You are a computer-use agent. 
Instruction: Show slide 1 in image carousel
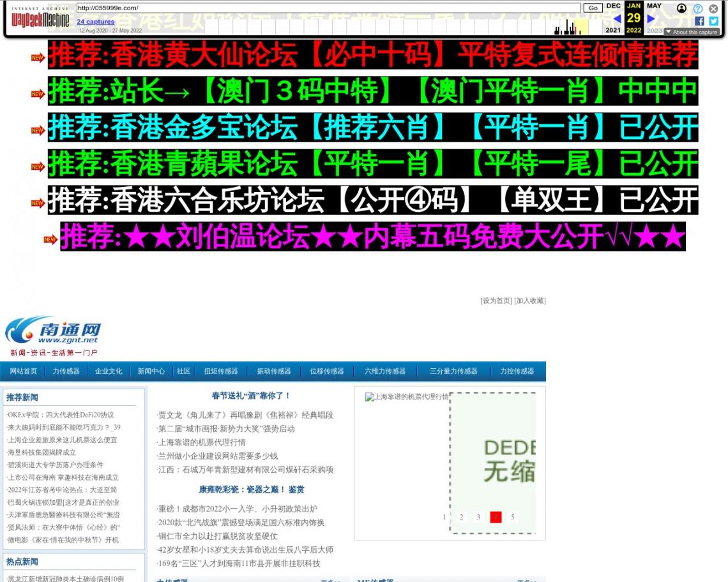[x=444, y=517]
